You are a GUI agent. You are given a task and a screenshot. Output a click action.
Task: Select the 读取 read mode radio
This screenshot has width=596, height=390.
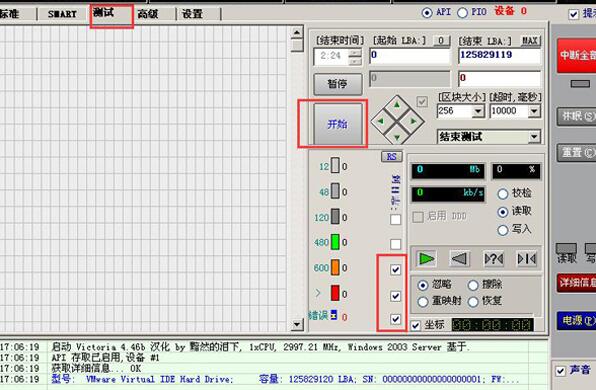(x=502, y=212)
